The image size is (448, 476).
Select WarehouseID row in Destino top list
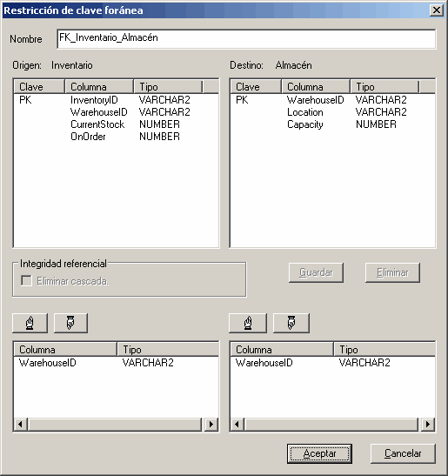(332, 100)
